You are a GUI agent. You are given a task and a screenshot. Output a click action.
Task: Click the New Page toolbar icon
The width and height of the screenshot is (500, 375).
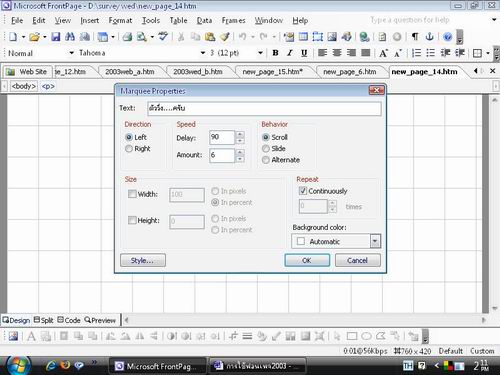tap(13, 36)
